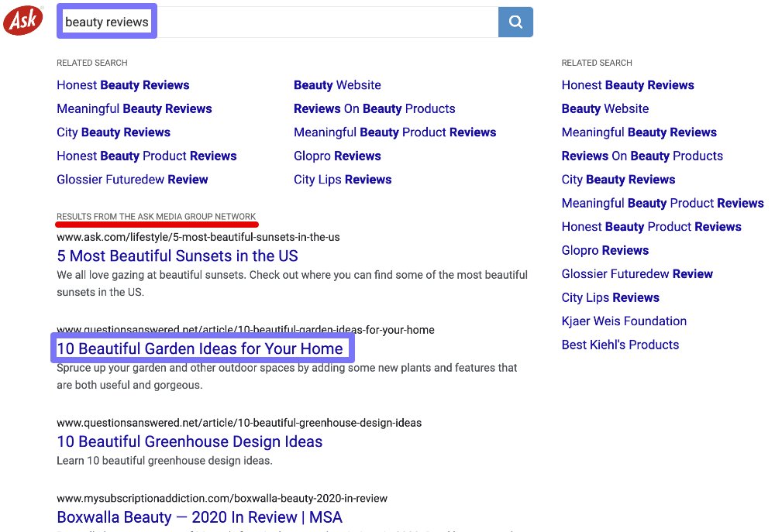Open Reviews On Beauty Products in right sidebar
Viewport: 775px width, 532px height.
tap(642, 156)
